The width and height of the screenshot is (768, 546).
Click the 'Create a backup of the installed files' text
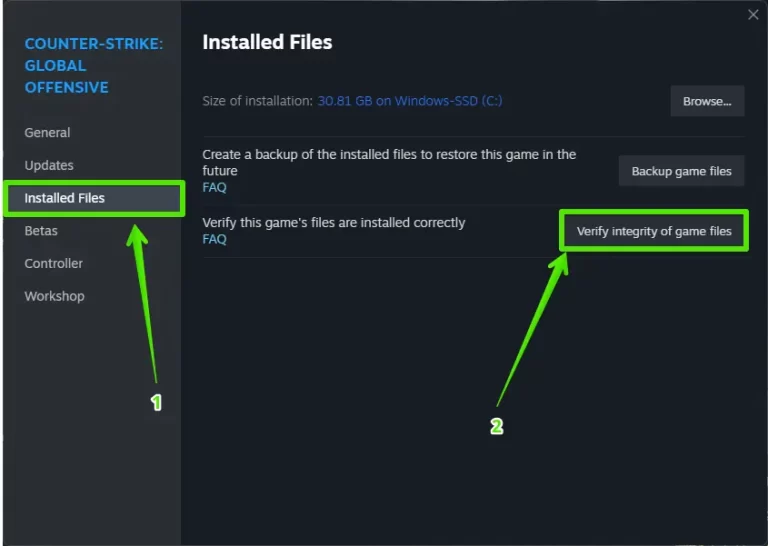(389, 163)
